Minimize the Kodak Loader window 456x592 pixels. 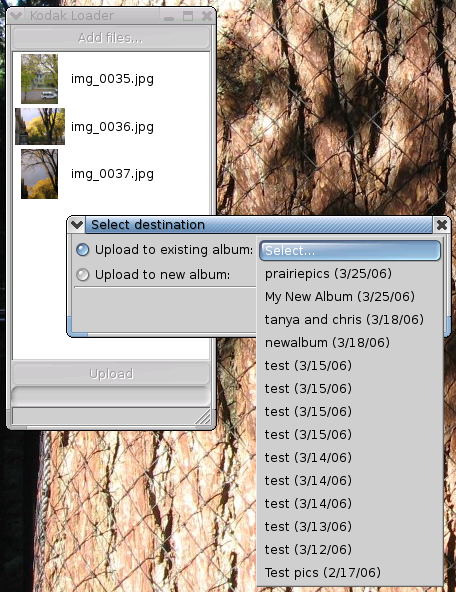click(169, 16)
